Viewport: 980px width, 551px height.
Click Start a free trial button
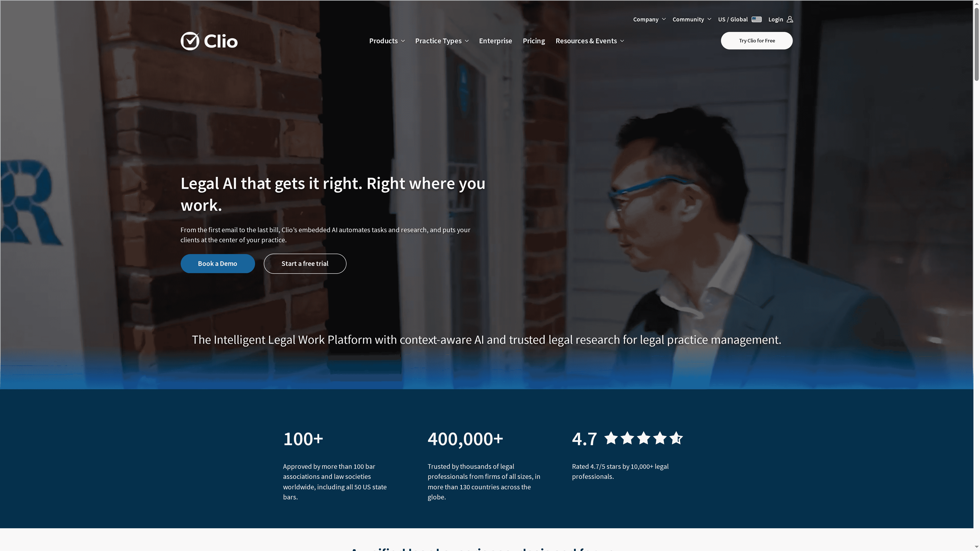click(305, 263)
